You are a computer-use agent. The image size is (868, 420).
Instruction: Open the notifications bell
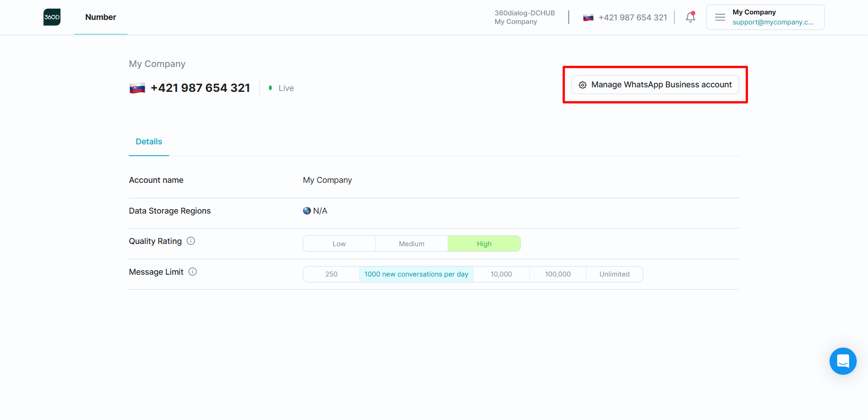coord(690,17)
